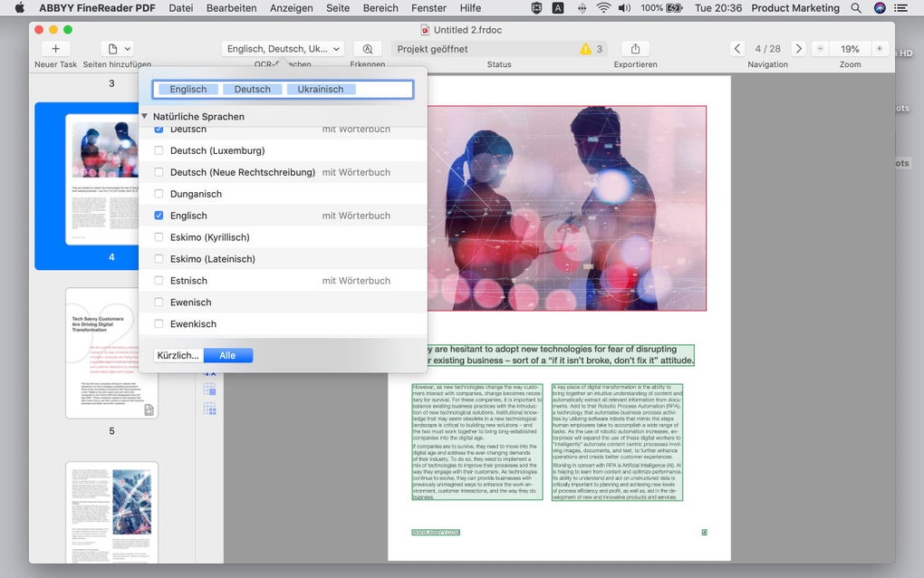924x578 pixels.
Task: Open the Bearbeiten menu
Action: [x=231, y=8]
